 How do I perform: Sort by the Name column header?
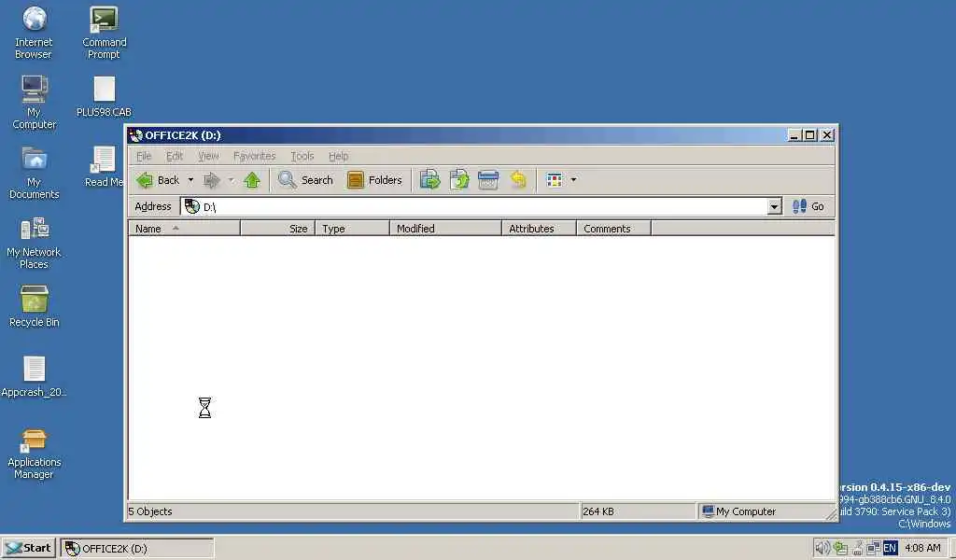pos(184,229)
